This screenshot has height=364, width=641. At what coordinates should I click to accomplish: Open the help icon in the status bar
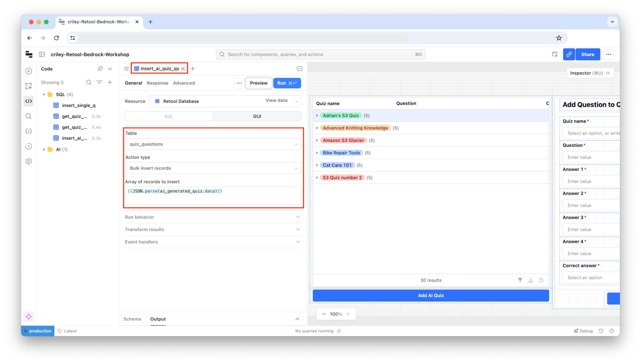[x=612, y=331]
